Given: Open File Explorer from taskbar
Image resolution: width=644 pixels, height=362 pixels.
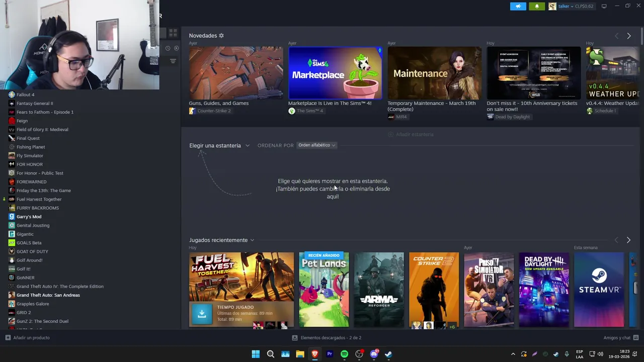Looking at the screenshot, I should tap(300, 354).
